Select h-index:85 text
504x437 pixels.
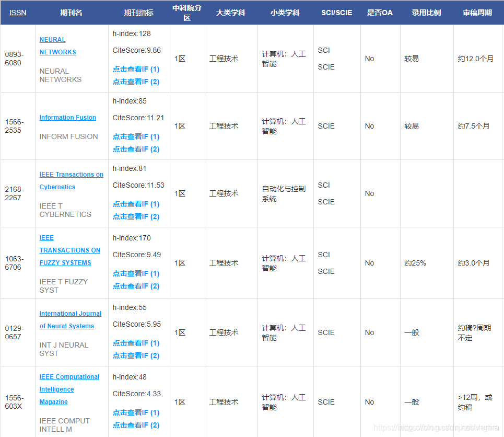(x=130, y=101)
